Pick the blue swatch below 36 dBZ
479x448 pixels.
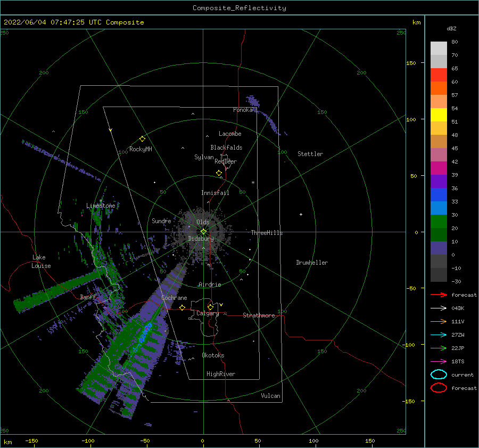pos(439,194)
